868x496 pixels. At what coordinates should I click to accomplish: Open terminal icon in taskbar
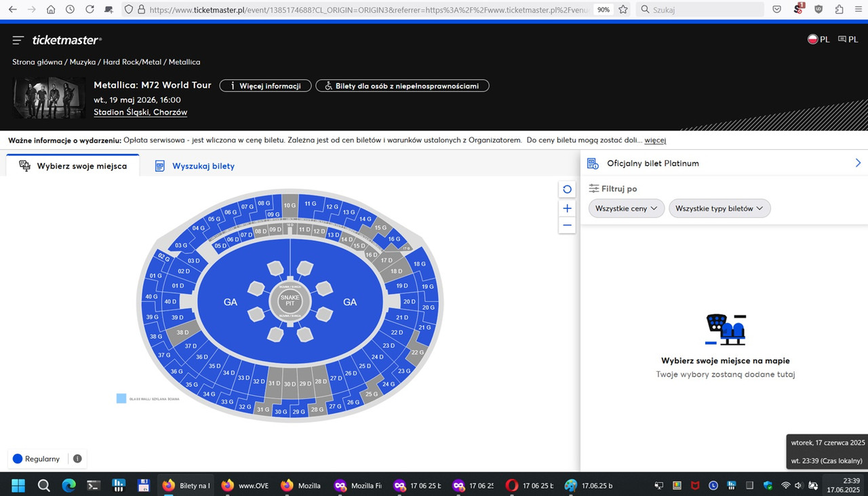pyautogui.click(x=94, y=485)
